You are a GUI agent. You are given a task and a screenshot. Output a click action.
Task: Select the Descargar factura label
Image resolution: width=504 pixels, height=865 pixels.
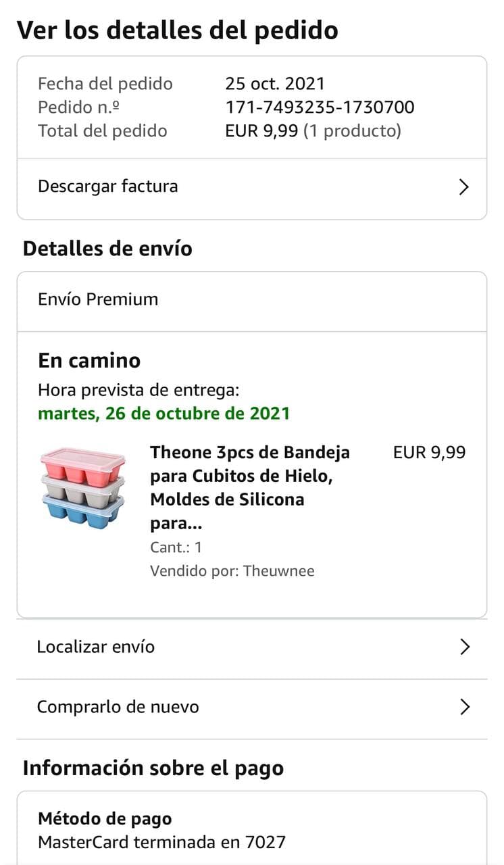[x=108, y=187]
